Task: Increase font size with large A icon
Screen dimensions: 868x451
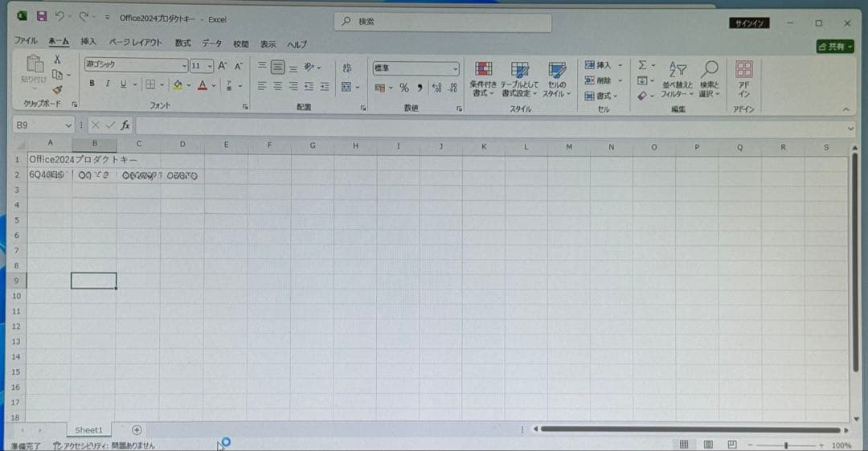Action: point(223,66)
